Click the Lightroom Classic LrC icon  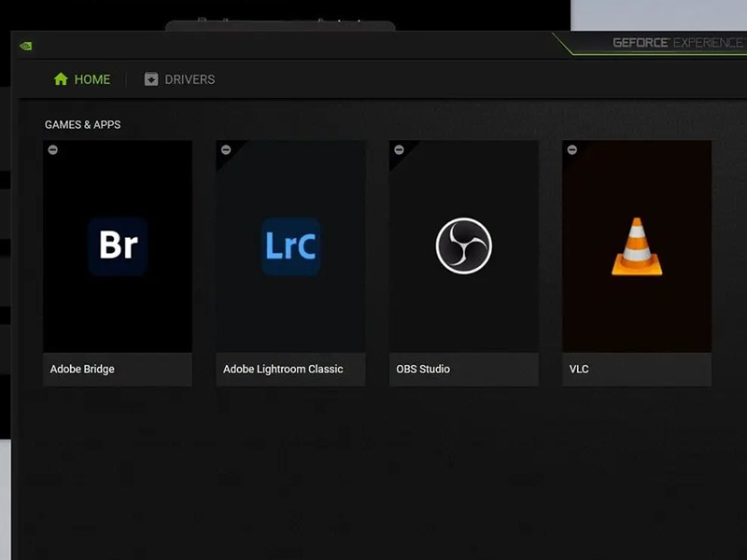[290, 245]
